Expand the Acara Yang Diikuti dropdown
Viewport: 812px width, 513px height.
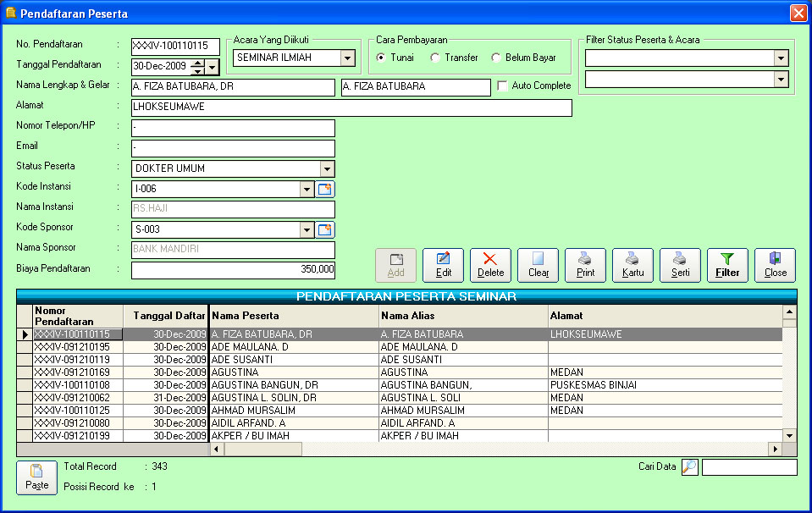[x=347, y=58]
